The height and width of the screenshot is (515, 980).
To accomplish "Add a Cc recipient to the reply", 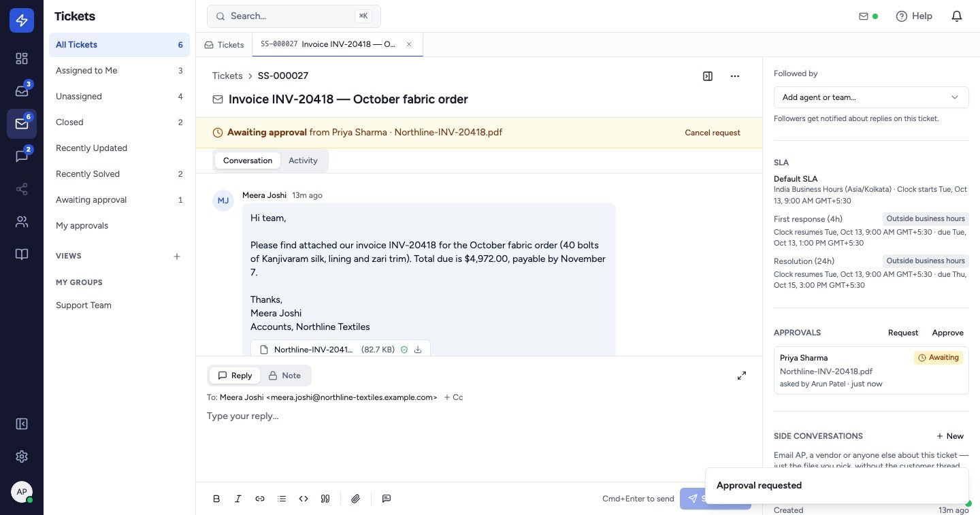I will 453,397.
